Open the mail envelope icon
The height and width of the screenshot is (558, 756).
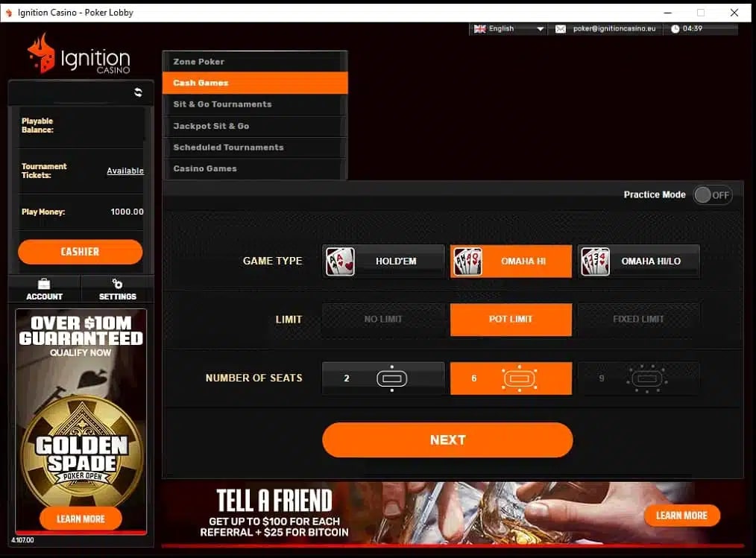click(x=560, y=29)
